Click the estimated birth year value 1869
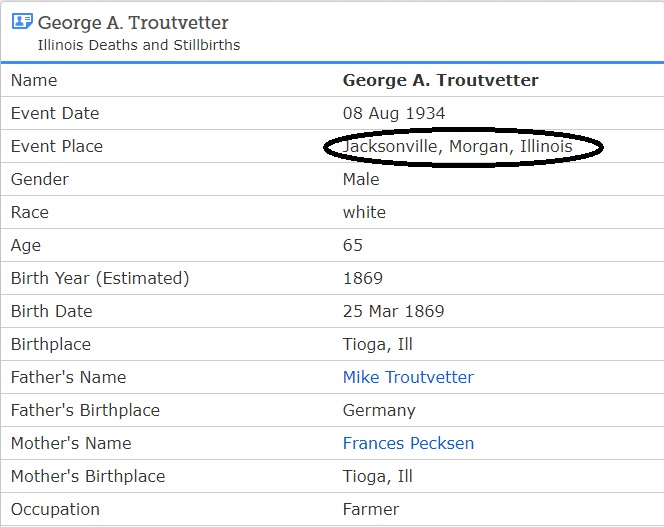Screen dimensions: 664x527 pyautogui.click(x=363, y=278)
